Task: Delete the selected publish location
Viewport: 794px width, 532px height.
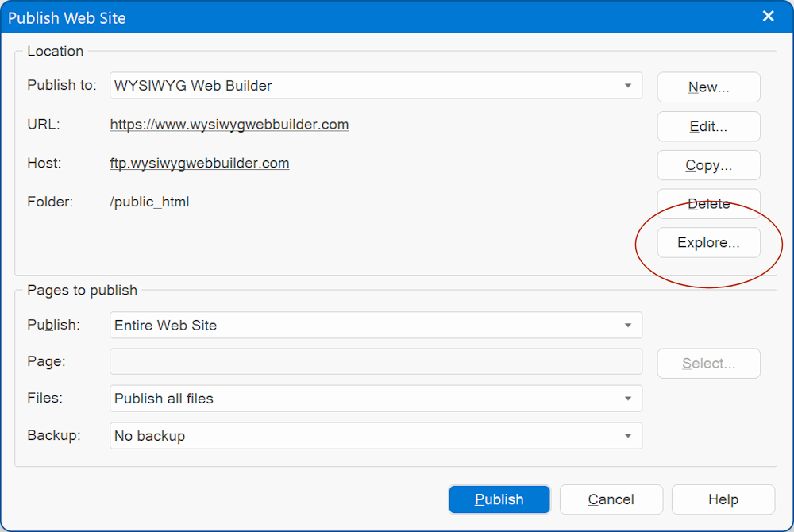Action: 708,204
